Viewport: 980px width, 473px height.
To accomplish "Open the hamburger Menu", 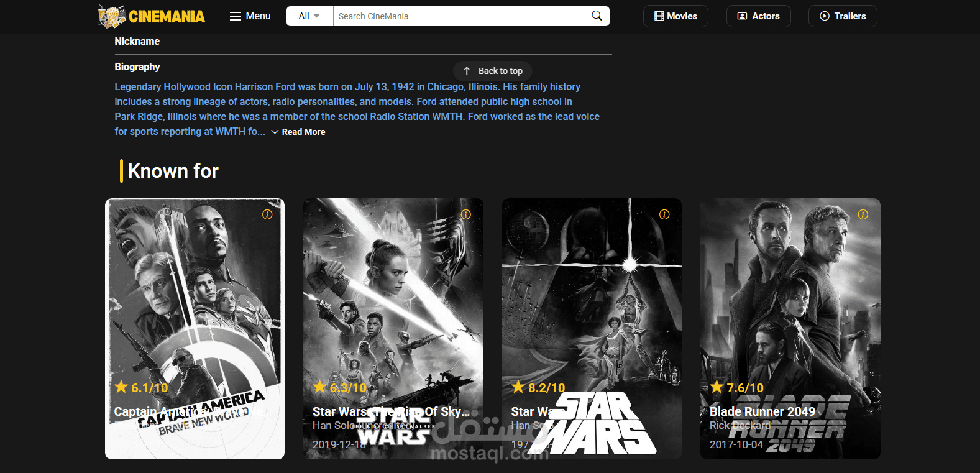I will coord(250,16).
